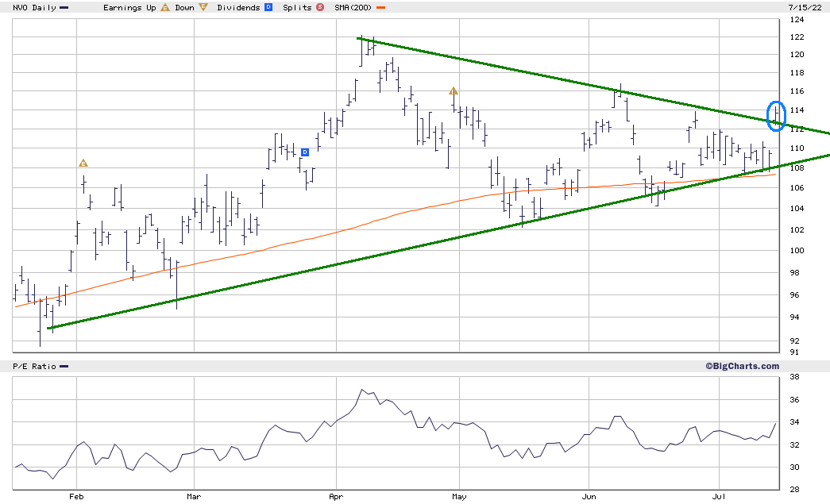The height and width of the screenshot is (504, 830).
Task: Select the earnings marker in early February
Action: tap(83, 163)
